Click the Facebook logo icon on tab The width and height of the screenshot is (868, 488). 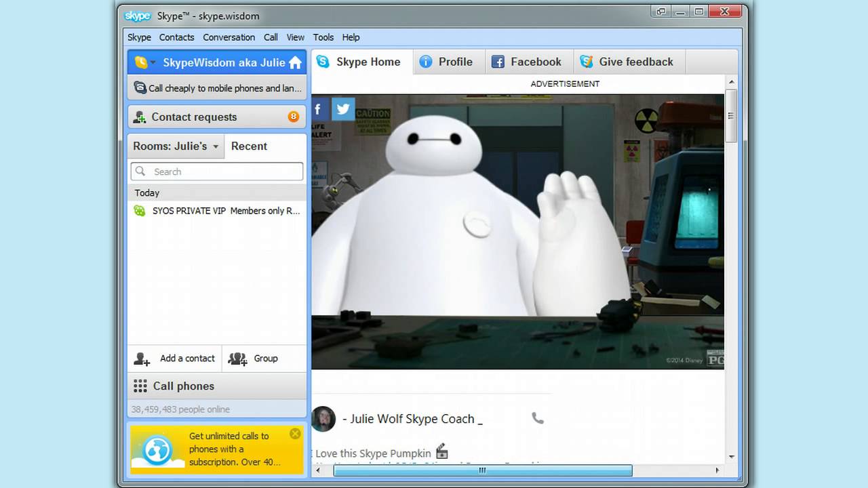click(498, 62)
